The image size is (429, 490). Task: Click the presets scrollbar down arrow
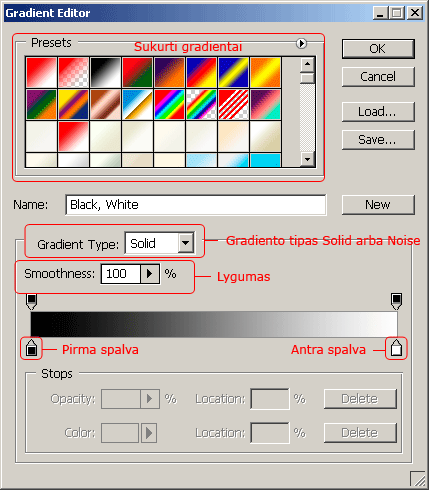point(307,159)
